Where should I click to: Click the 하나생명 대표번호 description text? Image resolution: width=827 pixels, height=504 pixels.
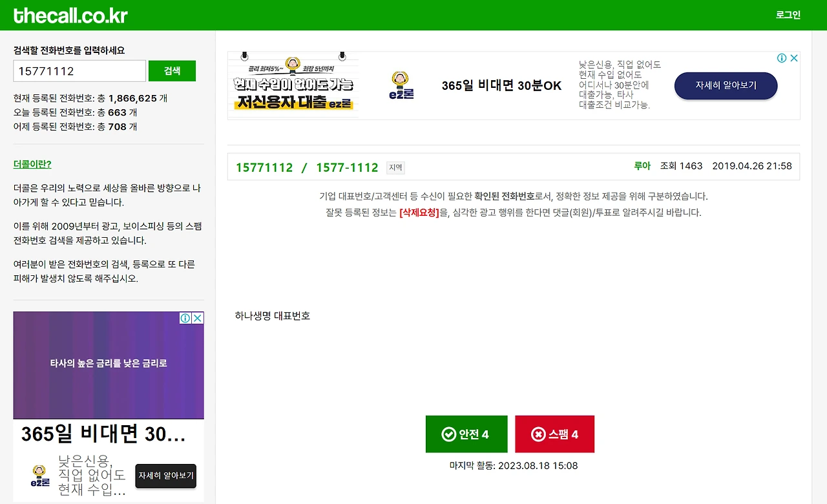[273, 316]
